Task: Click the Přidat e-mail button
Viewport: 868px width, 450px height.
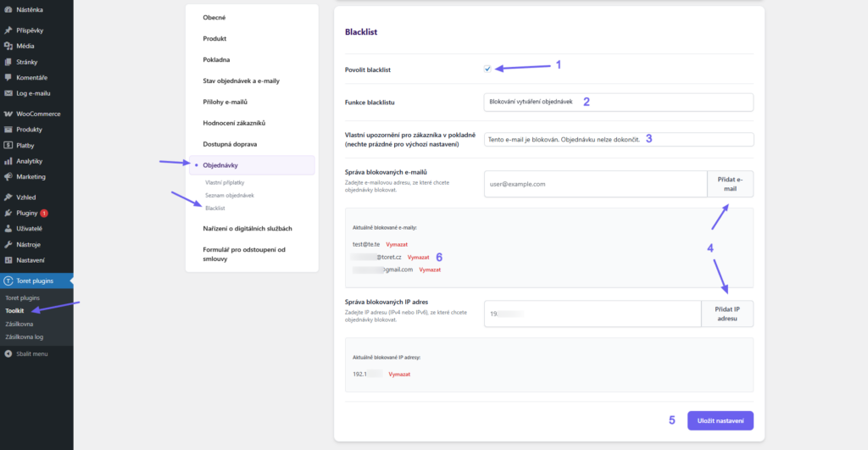Action: coord(730,184)
